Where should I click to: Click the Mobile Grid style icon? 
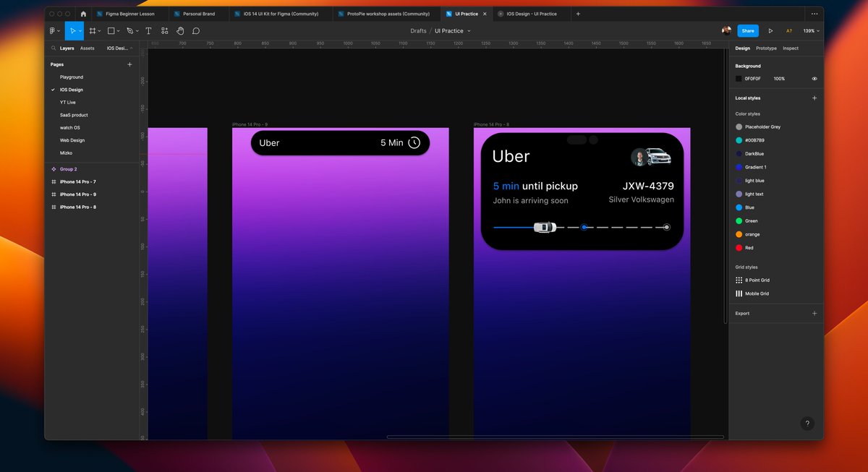pyautogui.click(x=739, y=293)
